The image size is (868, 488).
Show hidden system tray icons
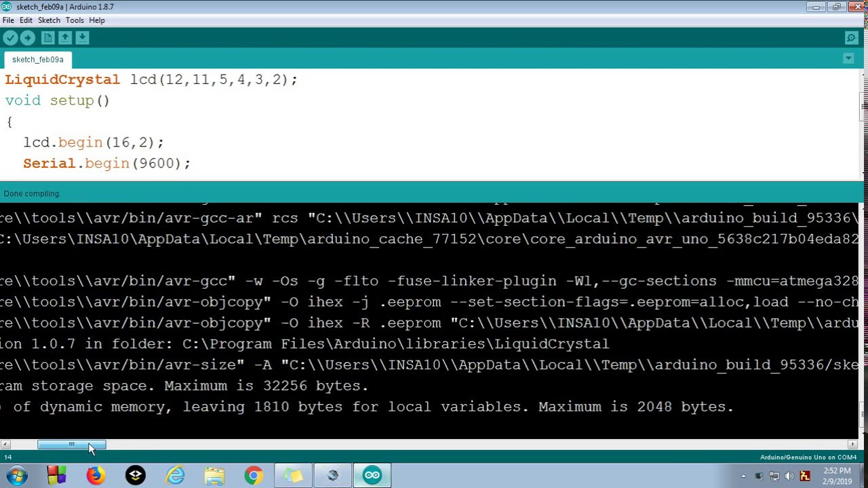point(743,476)
